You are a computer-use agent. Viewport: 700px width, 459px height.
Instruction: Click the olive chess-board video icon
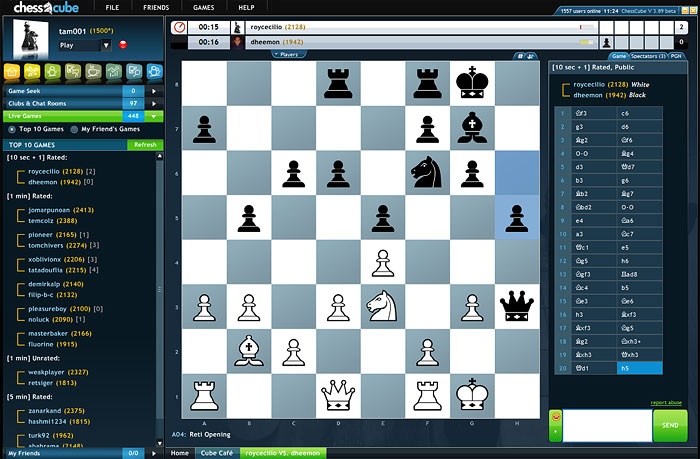pos(73,72)
